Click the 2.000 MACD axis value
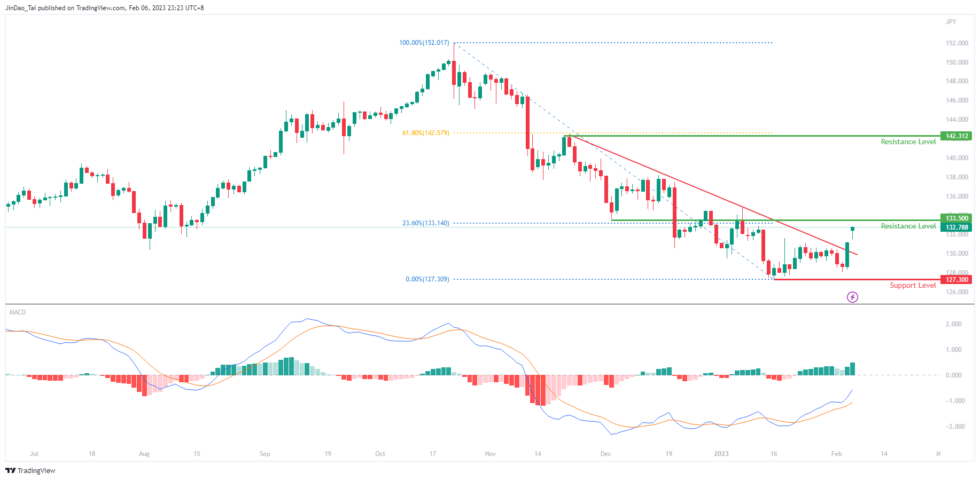The width and height of the screenshot is (980, 480). 954,324
